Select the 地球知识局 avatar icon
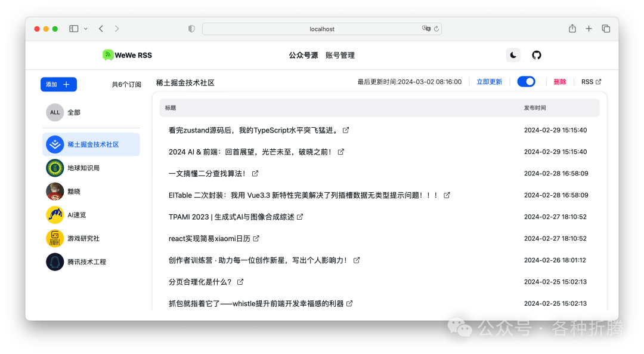 (55, 168)
